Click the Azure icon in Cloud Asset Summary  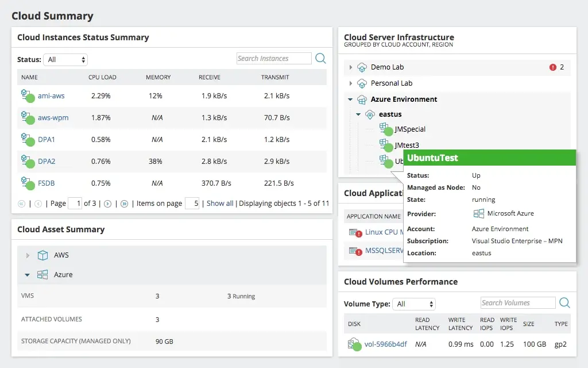coord(42,275)
